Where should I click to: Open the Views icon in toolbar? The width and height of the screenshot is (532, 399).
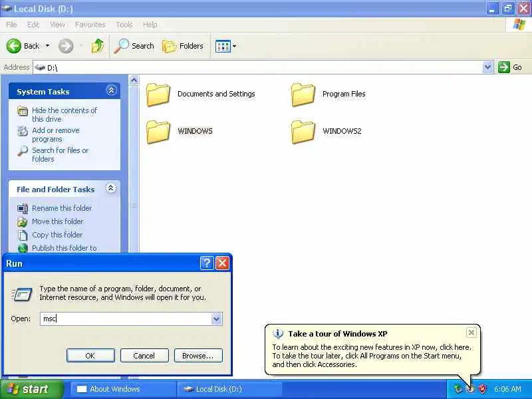pyautogui.click(x=223, y=46)
